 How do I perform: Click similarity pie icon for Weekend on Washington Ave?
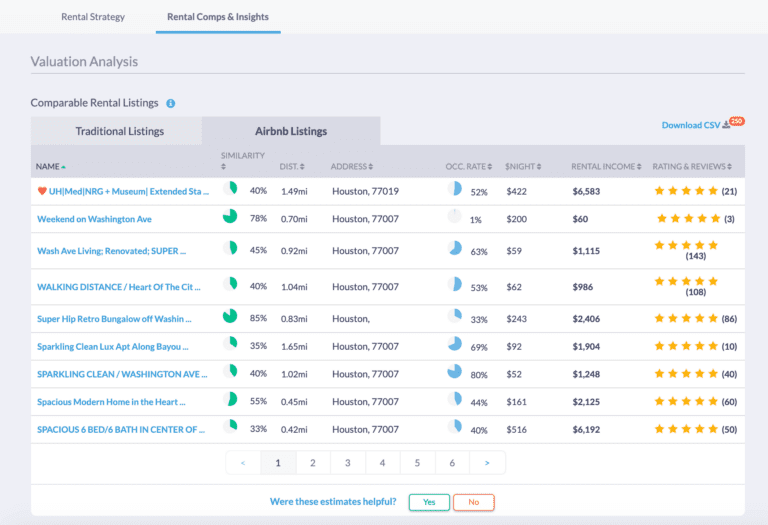point(230,218)
